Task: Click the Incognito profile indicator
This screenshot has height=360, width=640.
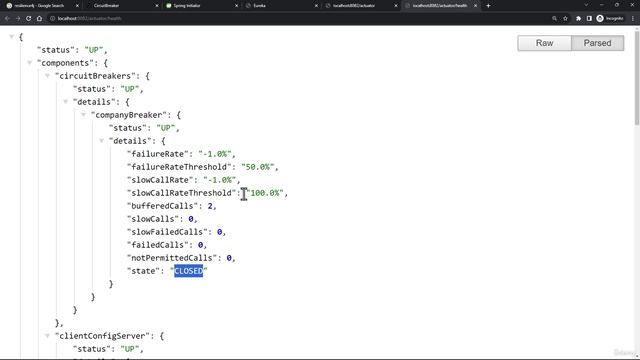Action: 610,18
